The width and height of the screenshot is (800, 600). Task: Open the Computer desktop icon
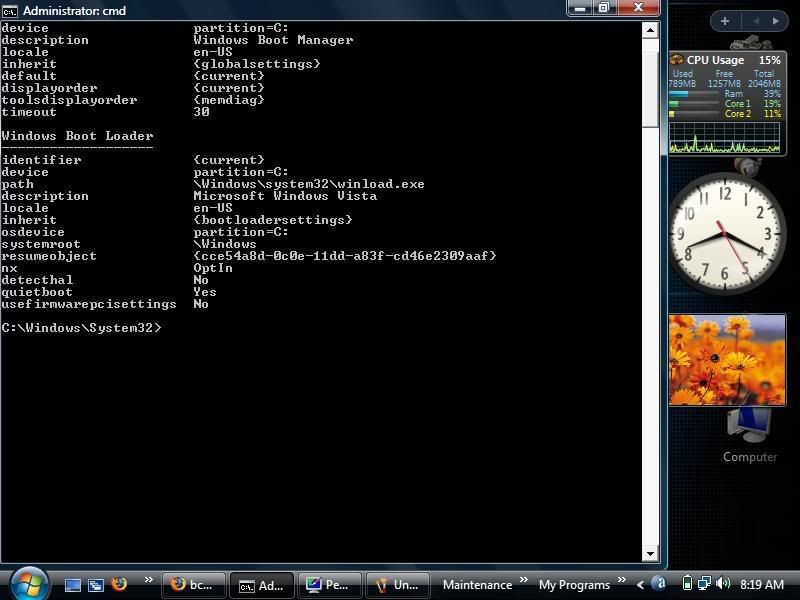click(749, 436)
